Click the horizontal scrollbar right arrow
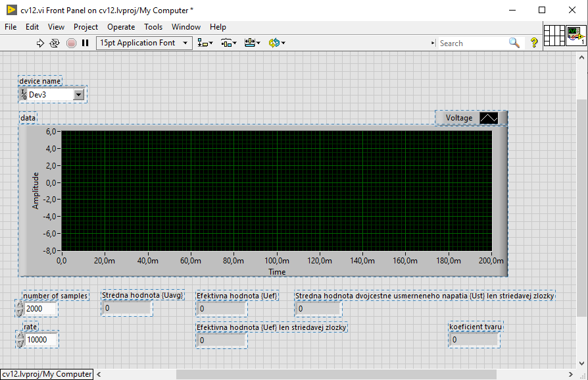Viewport: 588px width, 380px height. (570, 374)
